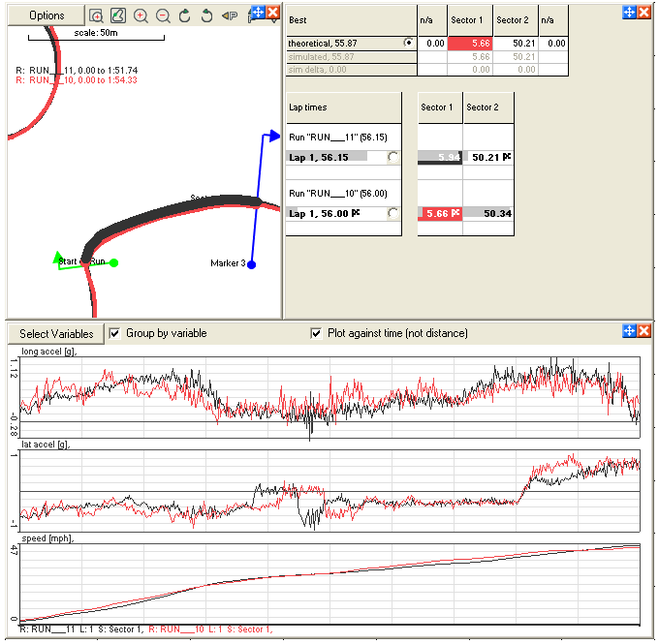Open the Options menu button

click(x=46, y=15)
